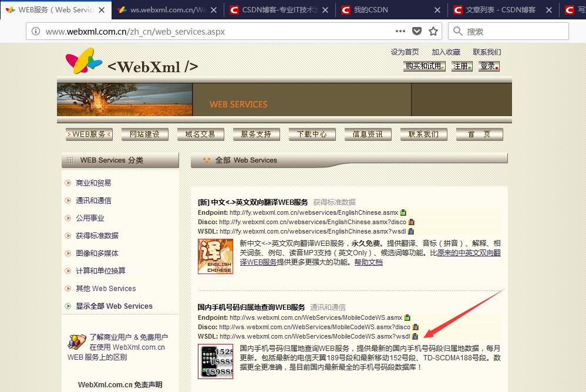
Task: Click the magnifier icon in the search box
Action: [457, 31]
